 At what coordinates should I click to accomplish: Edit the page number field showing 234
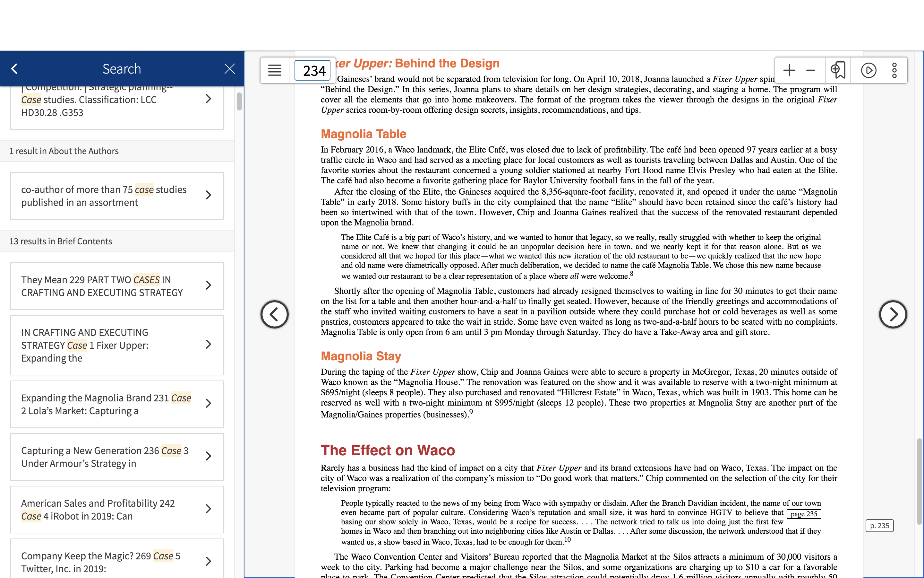(x=312, y=70)
